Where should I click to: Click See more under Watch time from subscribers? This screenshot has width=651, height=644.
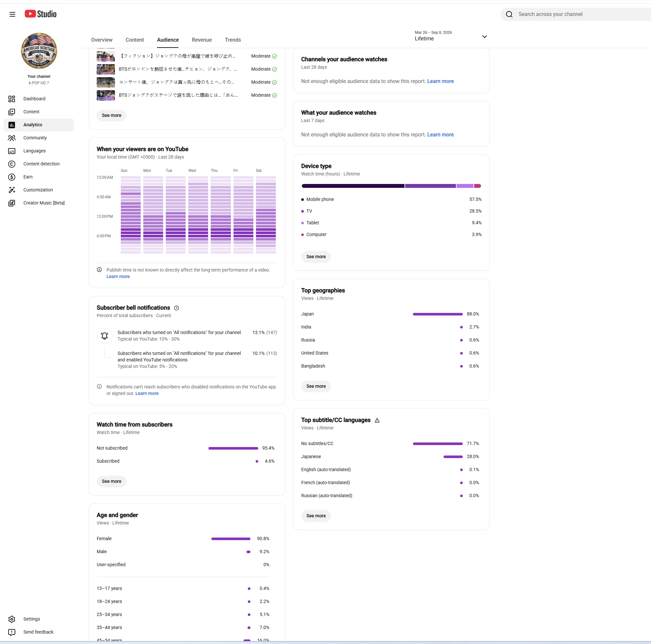(x=111, y=481)
